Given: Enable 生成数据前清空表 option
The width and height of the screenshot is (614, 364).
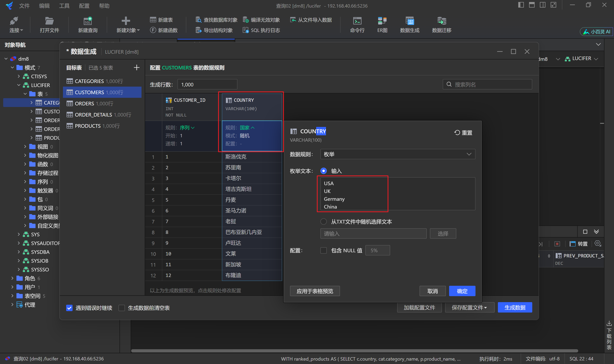Looking at the screenshot, I should (122, 308).
